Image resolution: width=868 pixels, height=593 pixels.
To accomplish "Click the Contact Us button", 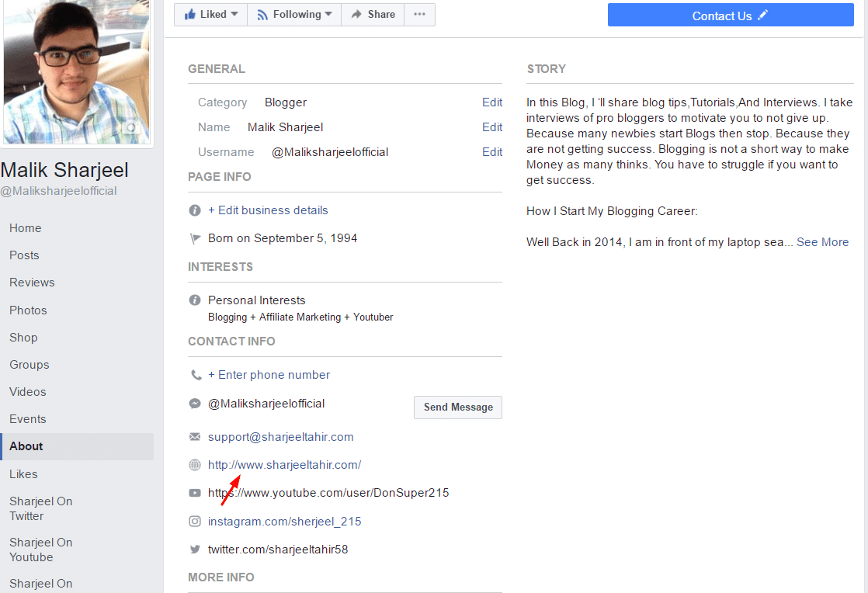I will point(731,15).
